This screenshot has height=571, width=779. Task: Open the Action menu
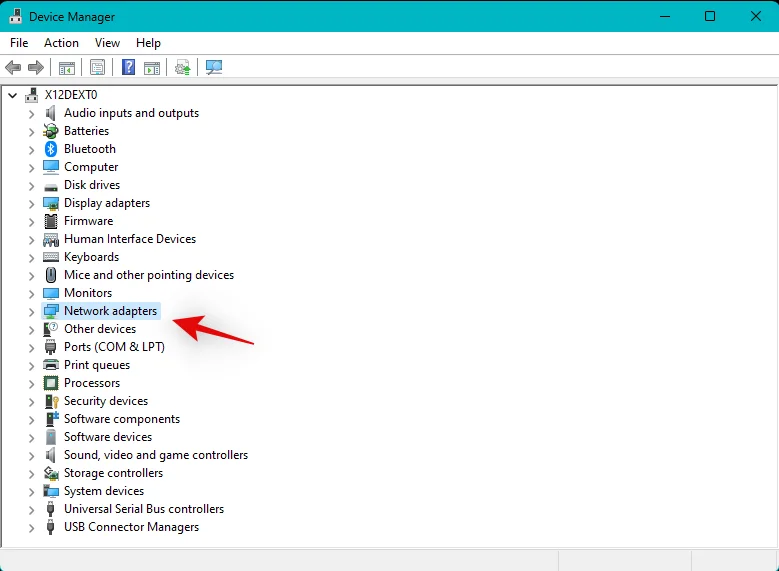click(61, 43)
